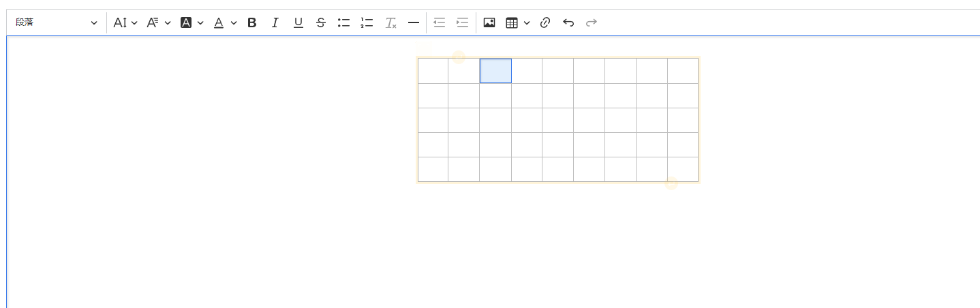
Task: Click the insert image icon
Action: tap(489, 22)
